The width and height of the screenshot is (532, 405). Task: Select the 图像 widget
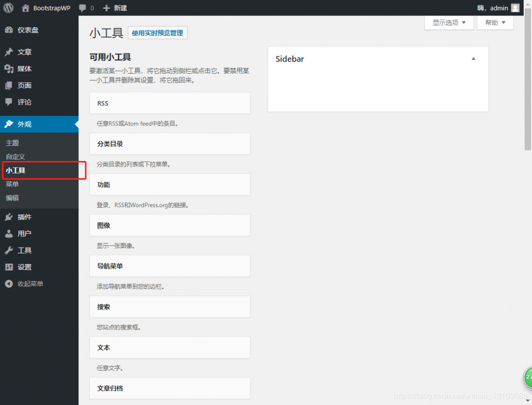tap(170, 225)
